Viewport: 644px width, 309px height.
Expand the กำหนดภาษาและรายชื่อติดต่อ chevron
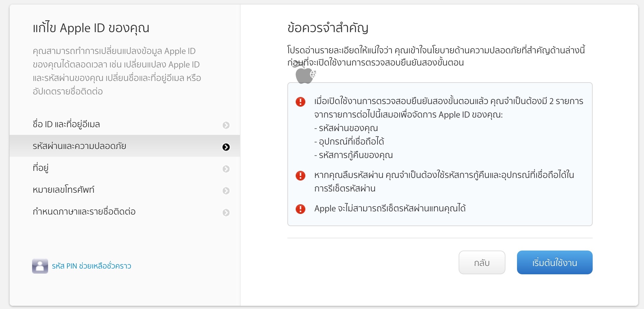point(226,212)
